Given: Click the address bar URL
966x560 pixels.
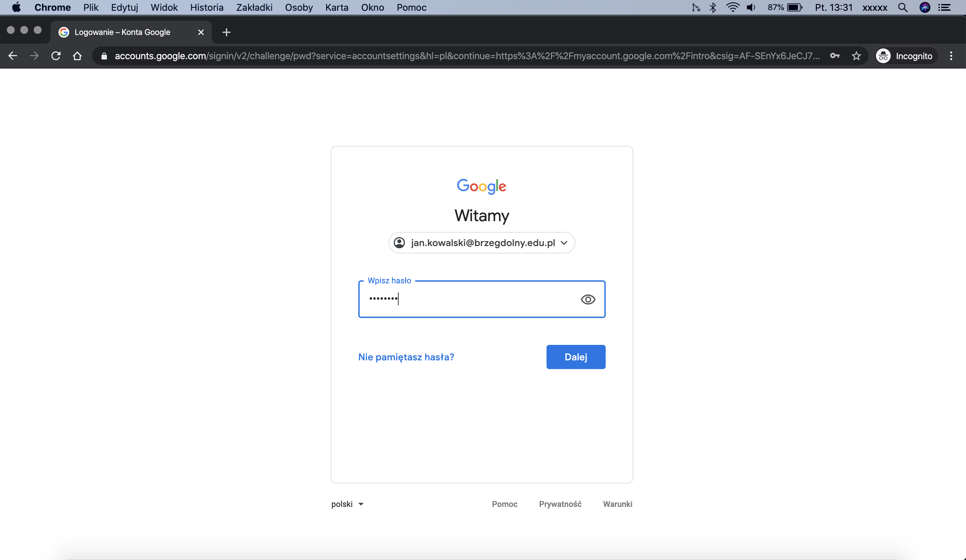Looking at the screenshot, I should click(467, 56).
